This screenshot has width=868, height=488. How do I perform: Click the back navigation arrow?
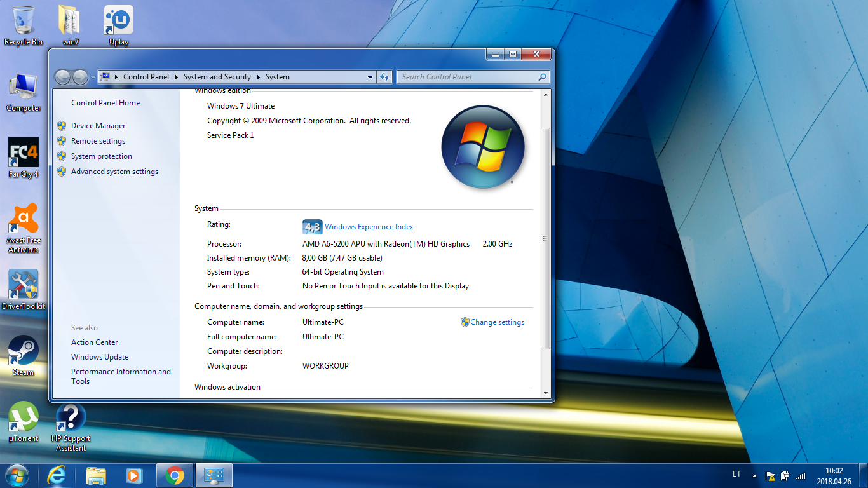pyautogui.click(x=62, y=77)
